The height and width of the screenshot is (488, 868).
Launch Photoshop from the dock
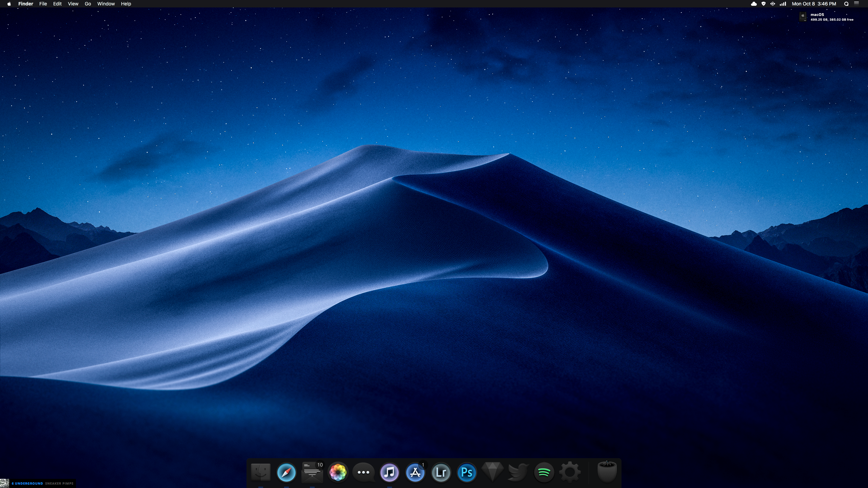click(467, 472)
